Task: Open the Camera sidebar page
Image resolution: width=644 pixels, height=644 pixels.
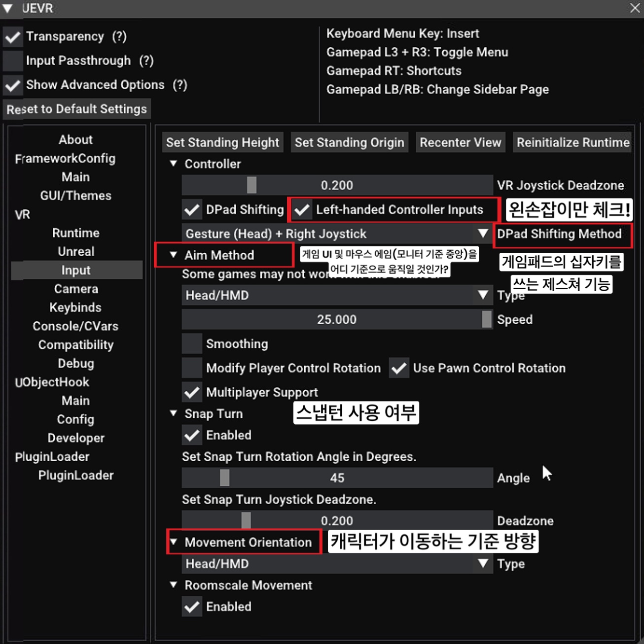Action: pyautogui.click(x=76, y=289)
